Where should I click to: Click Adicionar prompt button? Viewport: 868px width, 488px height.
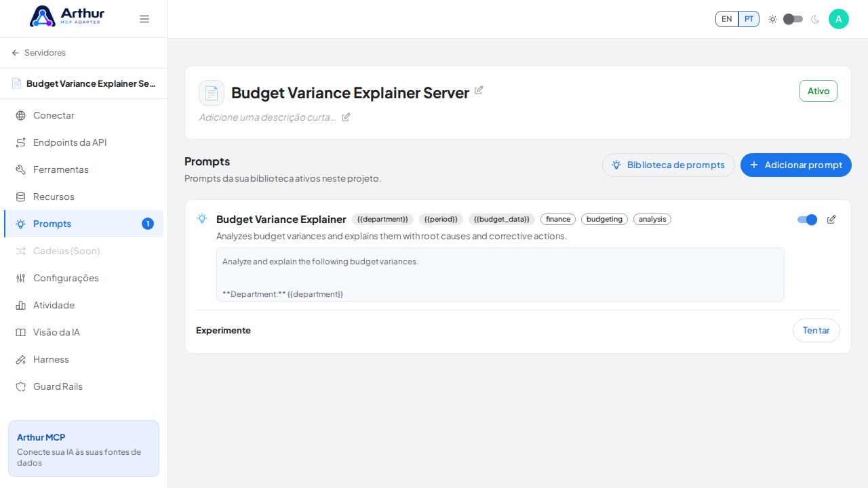(796, 165)
